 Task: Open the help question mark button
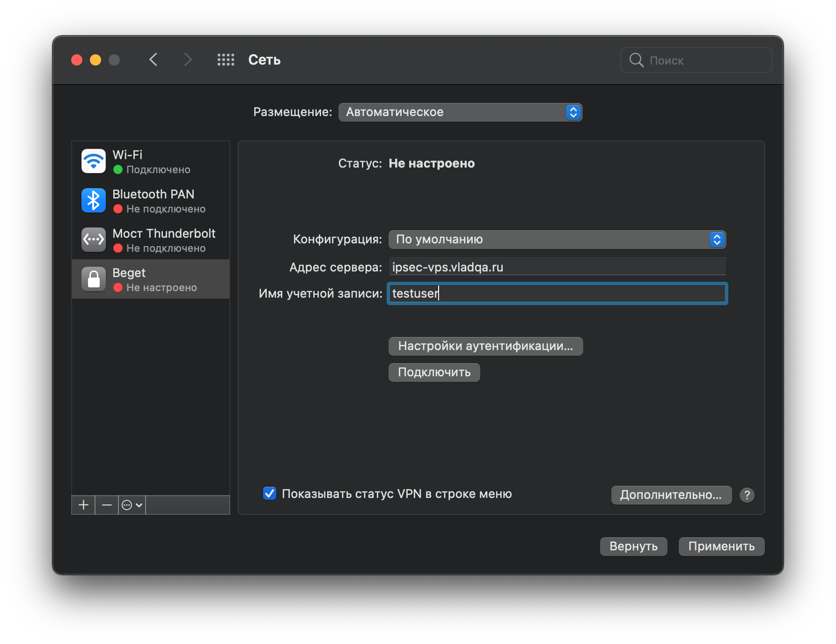click(747, 495)
